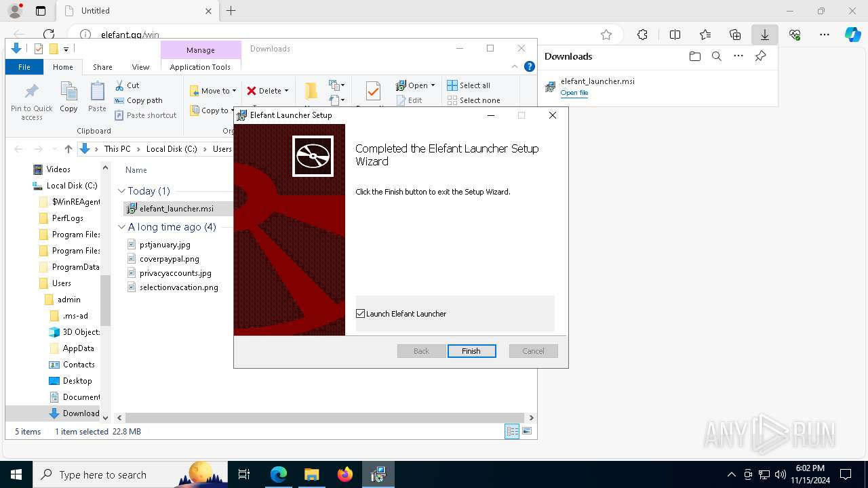Pin the Edge Downloads panel
This screenshot has height=488, width=868.
[760, 56]
